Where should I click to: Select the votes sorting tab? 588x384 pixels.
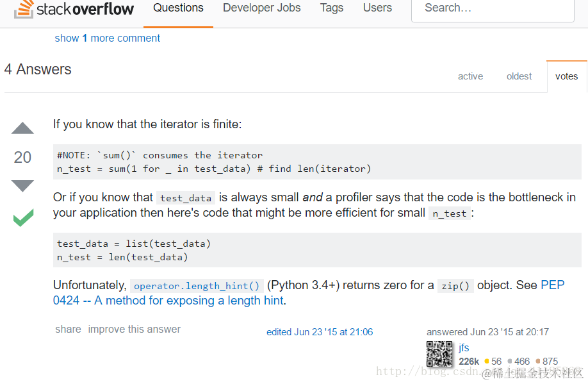[566, 76]
